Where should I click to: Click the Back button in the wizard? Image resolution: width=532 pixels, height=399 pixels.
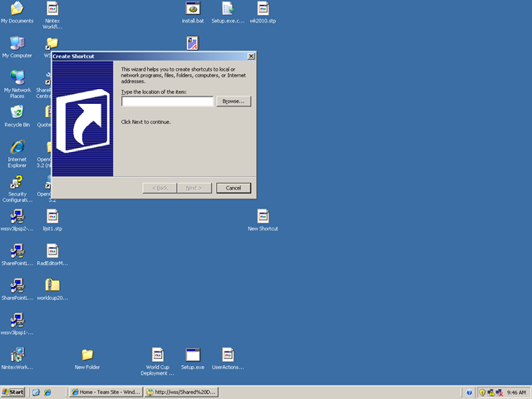point(160,188)
